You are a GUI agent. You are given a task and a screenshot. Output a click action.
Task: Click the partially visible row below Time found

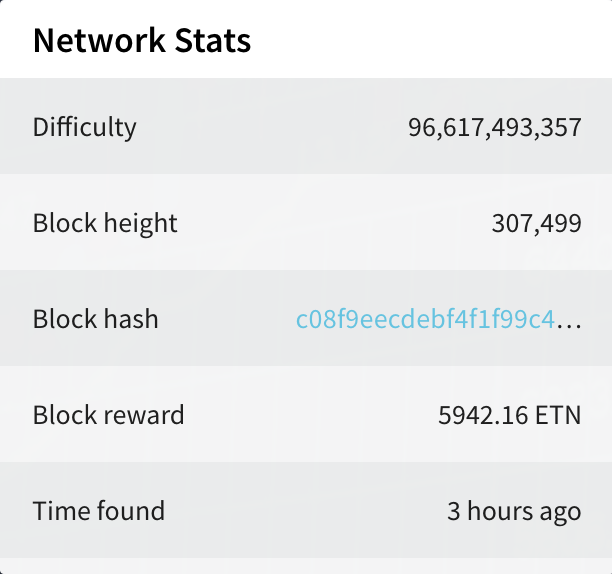306,566
